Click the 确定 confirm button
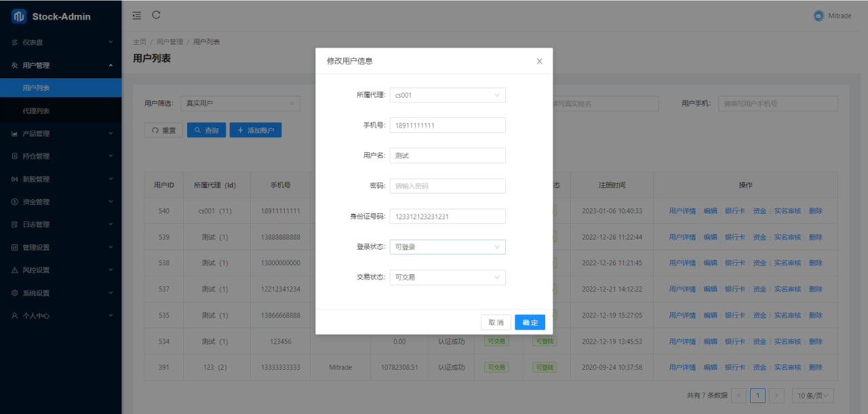Image resolution: width=868 pixels, height=414 pixels. coord(530,322)
